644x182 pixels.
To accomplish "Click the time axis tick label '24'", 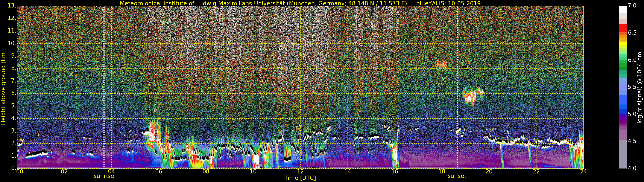I will click(583, 172).
